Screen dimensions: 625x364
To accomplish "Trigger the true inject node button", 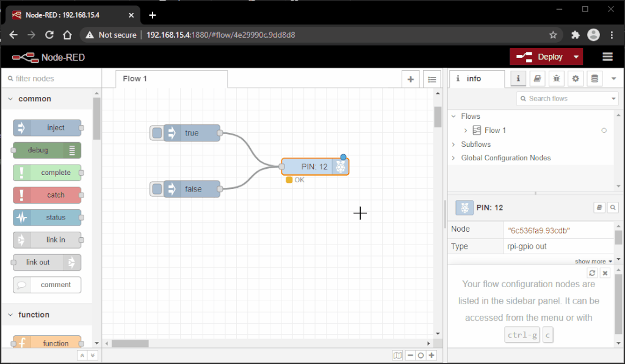I will 157,133.
